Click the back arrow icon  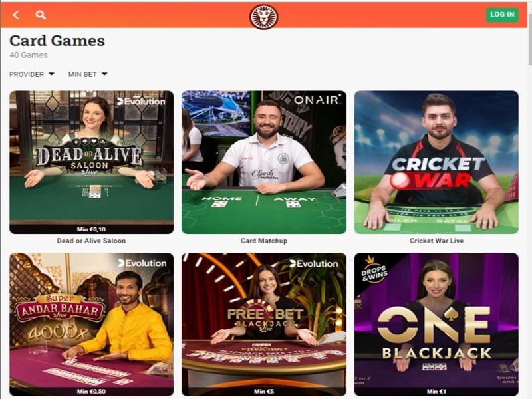tap(15, 15)
